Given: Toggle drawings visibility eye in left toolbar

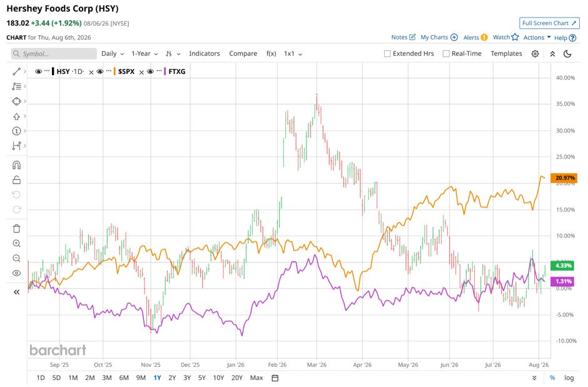Looking at the screenshot, I should point(16,273).
